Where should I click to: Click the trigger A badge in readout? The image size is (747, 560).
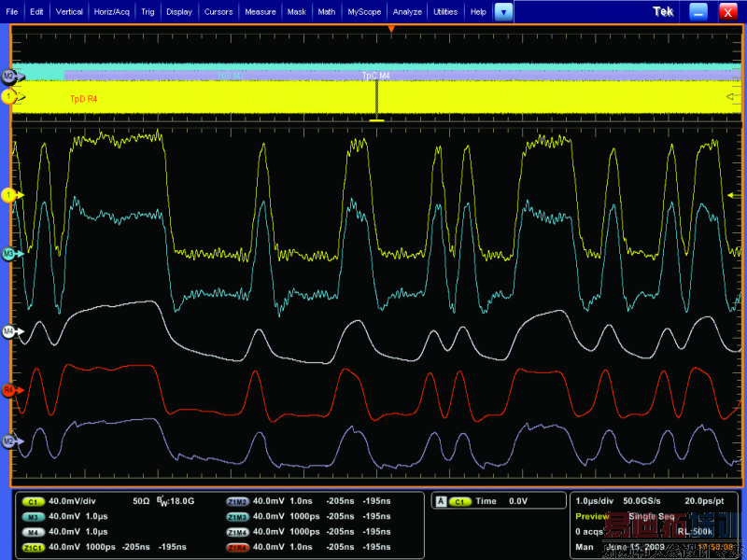(439, 501)
